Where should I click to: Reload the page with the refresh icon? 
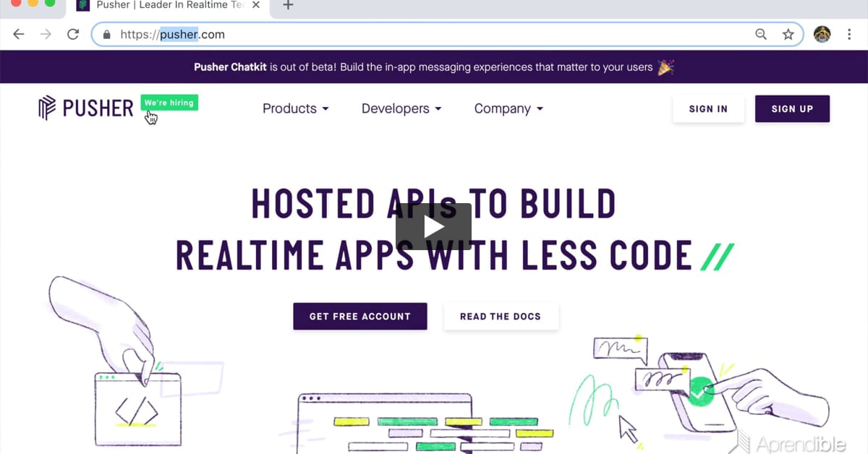click(x=72, y=34)
